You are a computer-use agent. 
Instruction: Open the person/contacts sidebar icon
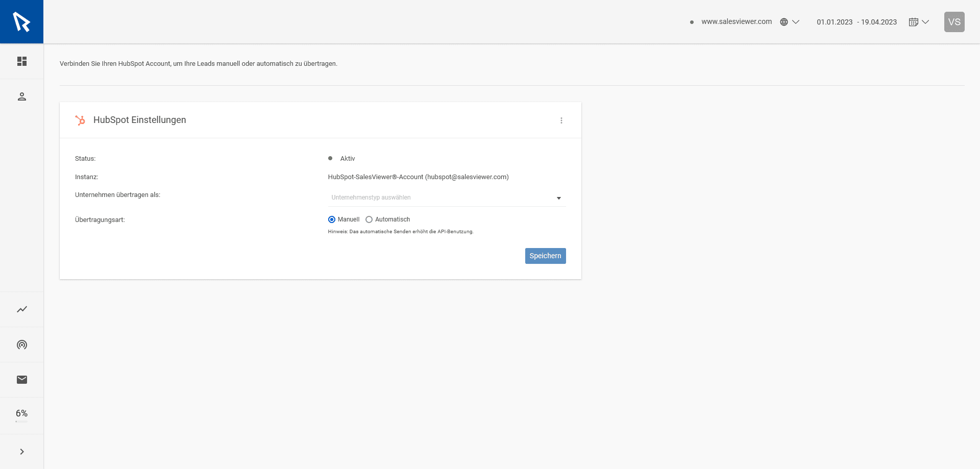click(22, 96)
